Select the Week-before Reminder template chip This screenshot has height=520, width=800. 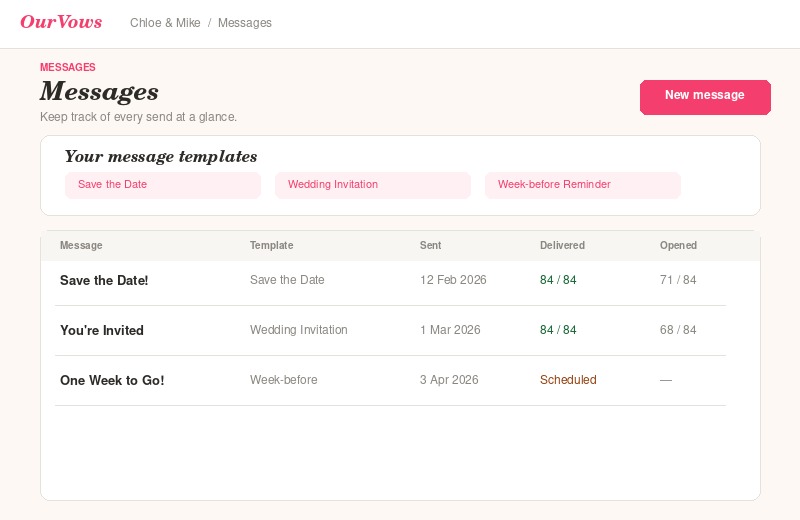pos(583,185)
